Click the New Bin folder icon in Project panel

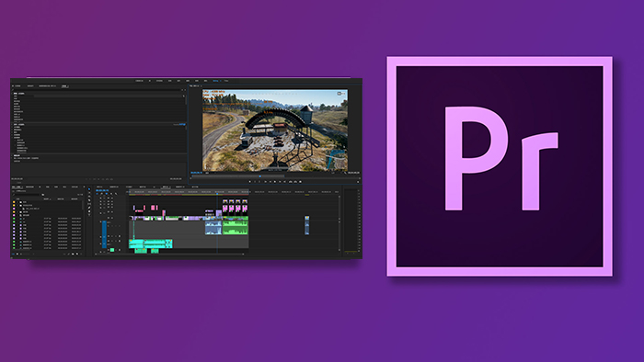click(73, 254)
